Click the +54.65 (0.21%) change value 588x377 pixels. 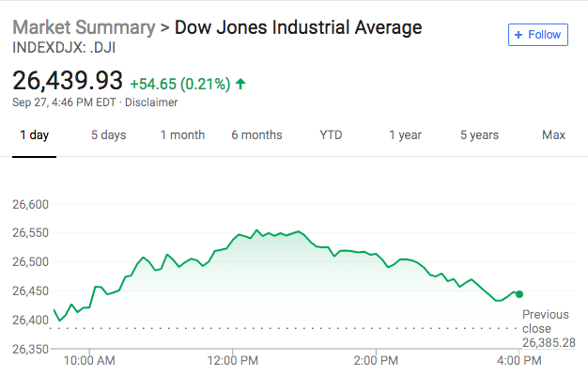coord(179,84)
